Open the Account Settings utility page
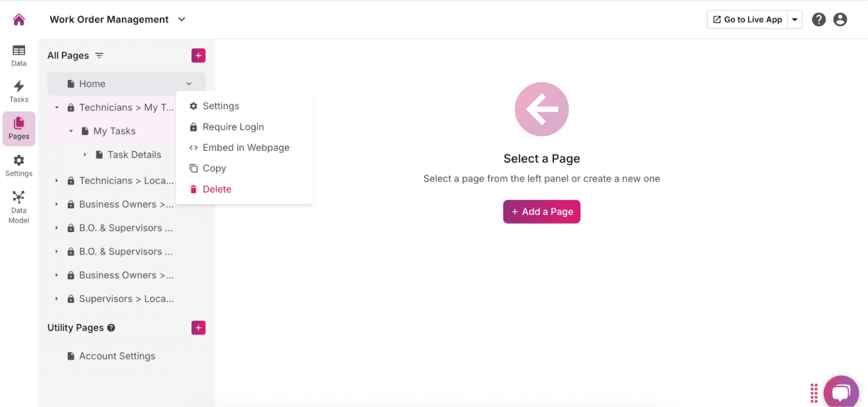Viewport: 868px width, 407px height. pos(117,356)
